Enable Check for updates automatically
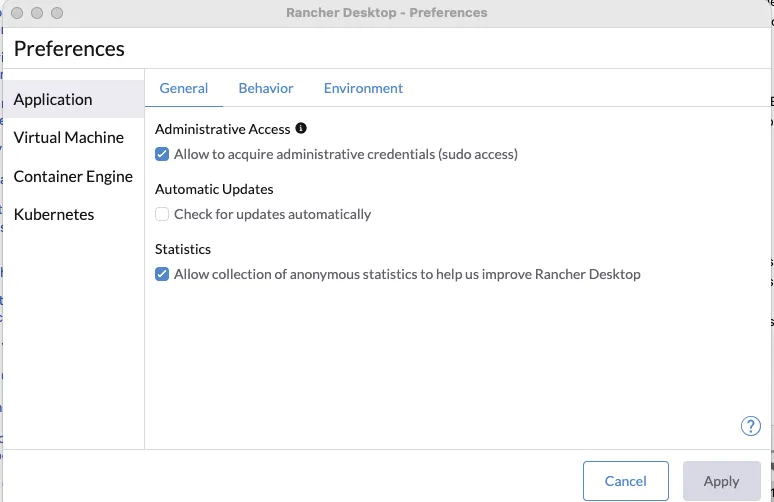 (x=162, y=214)
